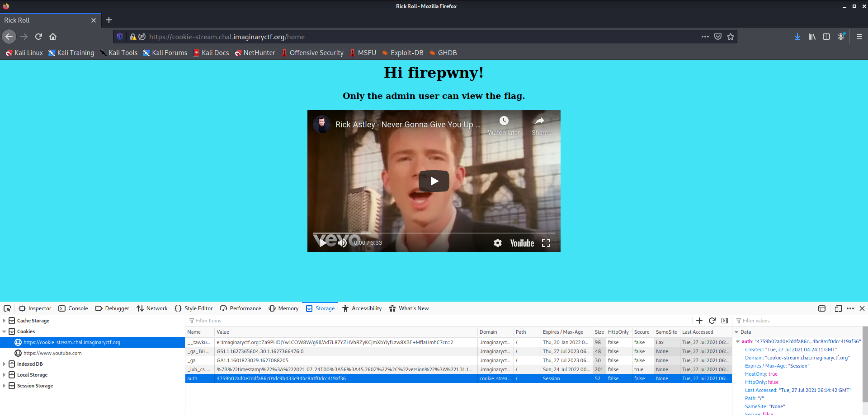Save page to Pocket
Screen dimensions: 868x415
718,37
